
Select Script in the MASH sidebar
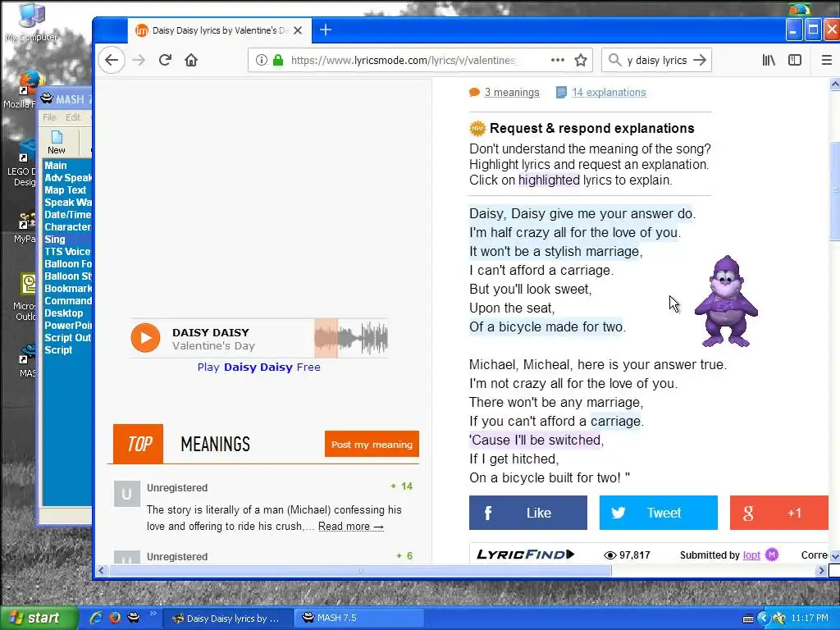58,349
